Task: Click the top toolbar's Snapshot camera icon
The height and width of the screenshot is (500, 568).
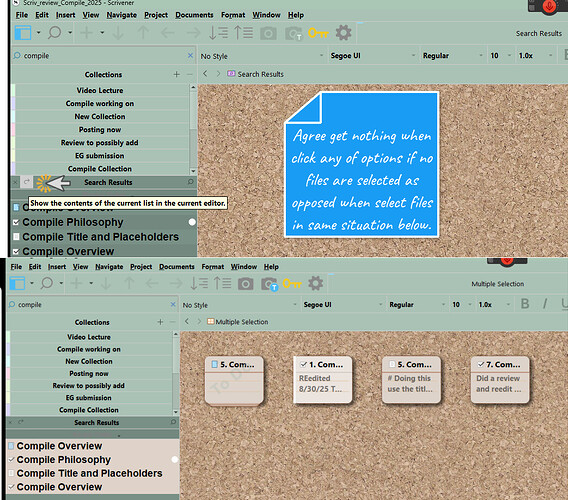Action: pyautogui.click(x=268, y=34)
